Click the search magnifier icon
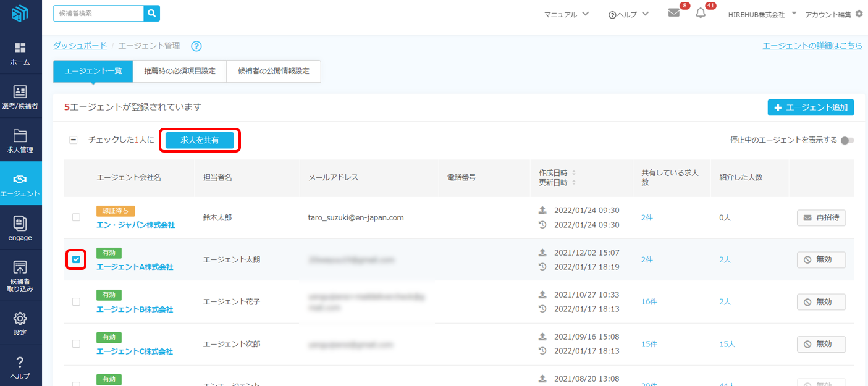 point(151,13)
